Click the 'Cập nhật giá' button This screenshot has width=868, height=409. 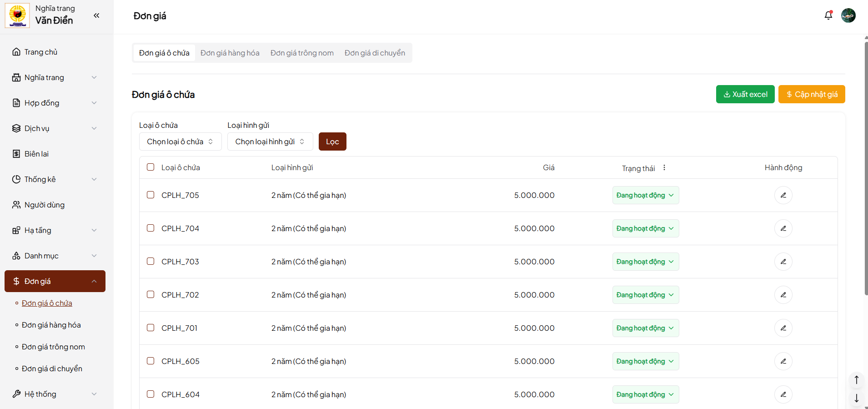tap(811, 94)
